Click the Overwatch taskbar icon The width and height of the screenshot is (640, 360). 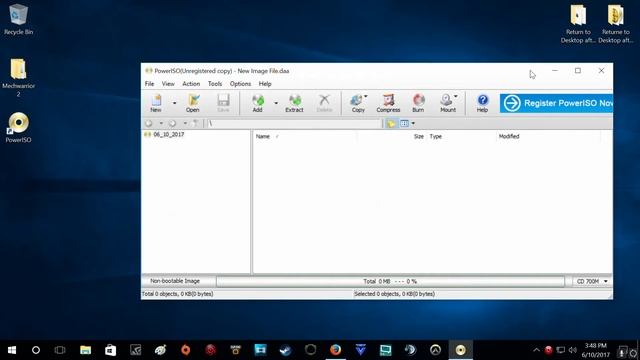point(436,350)
